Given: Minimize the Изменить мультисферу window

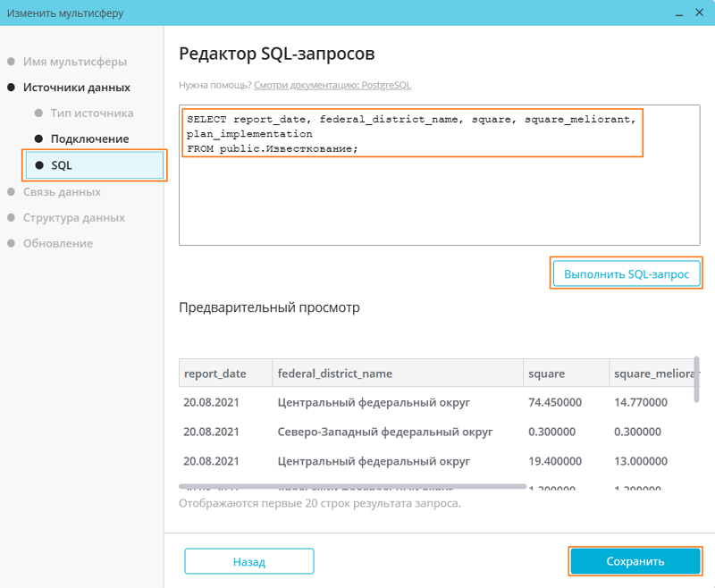Looking at the screenshot, I should click(679, 13).
